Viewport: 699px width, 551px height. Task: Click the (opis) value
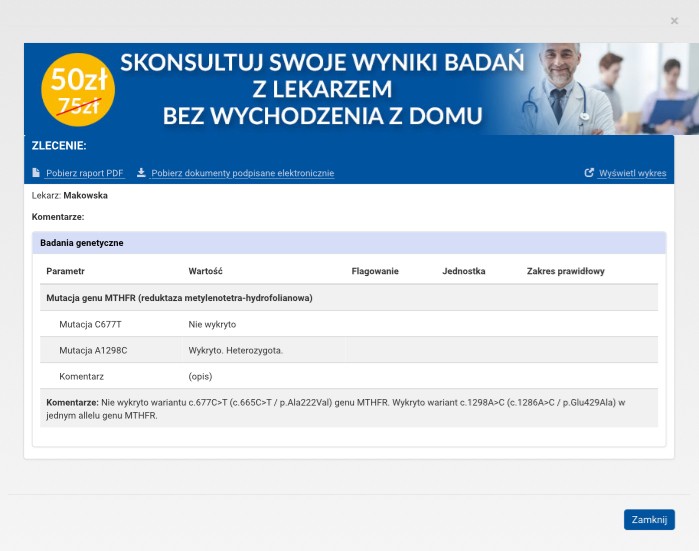coord(200,376)
